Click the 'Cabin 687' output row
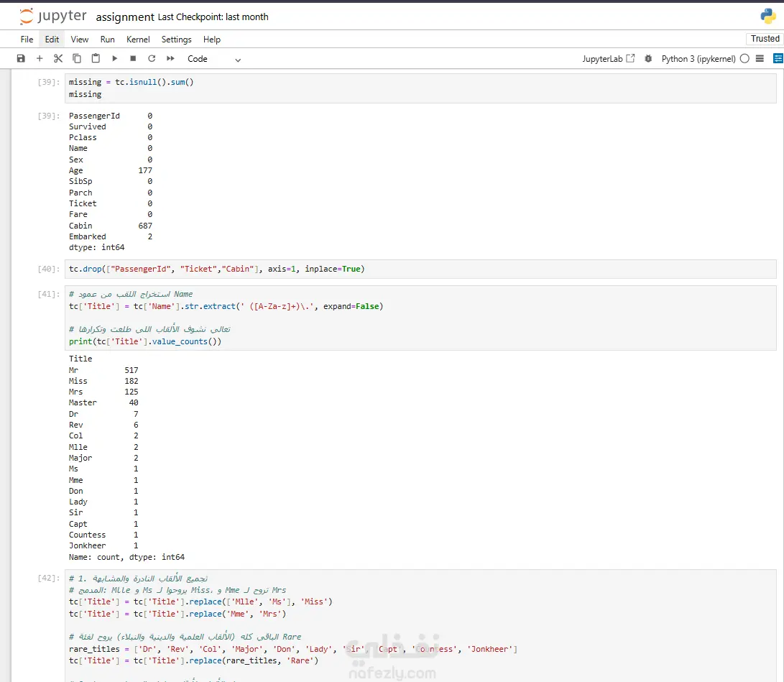 click(111, 226)
